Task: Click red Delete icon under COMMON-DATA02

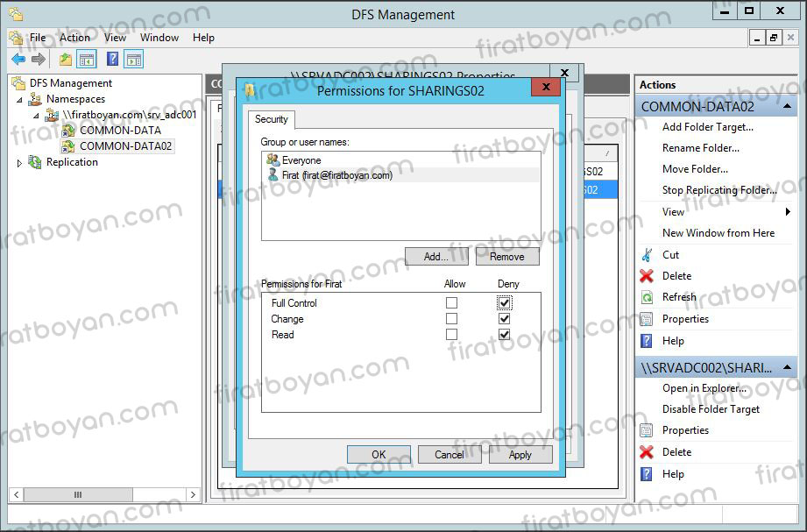Action: (647, 276)
